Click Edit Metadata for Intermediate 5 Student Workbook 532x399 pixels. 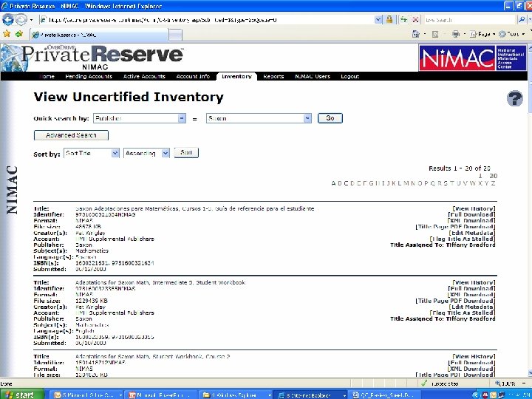[472, 307]
